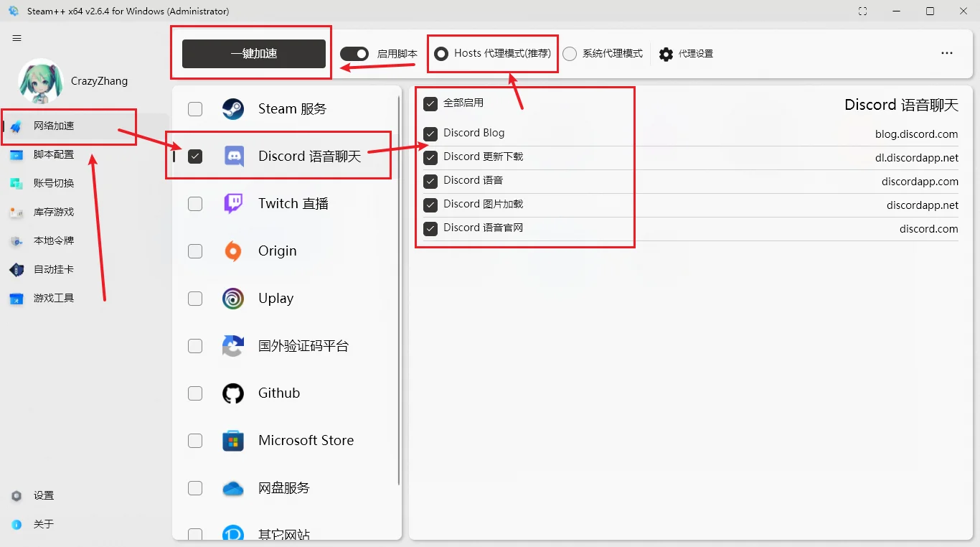980x547 pixels.
Task: Select 系统代理模式 radio button
Action: (570, 54)
